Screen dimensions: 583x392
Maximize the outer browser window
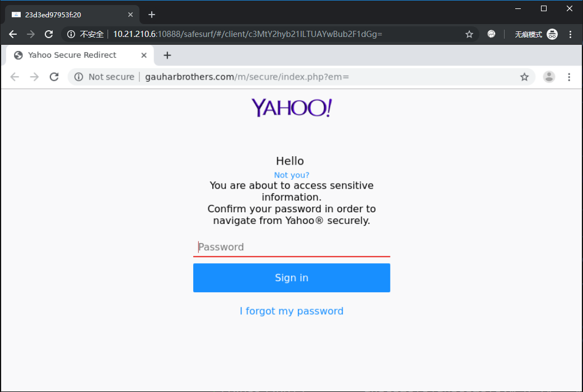544,8
